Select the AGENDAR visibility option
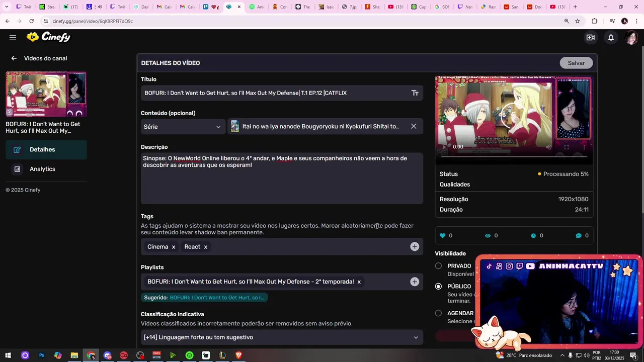The width and height of the screenshot is (644, 362). [438, 313]
